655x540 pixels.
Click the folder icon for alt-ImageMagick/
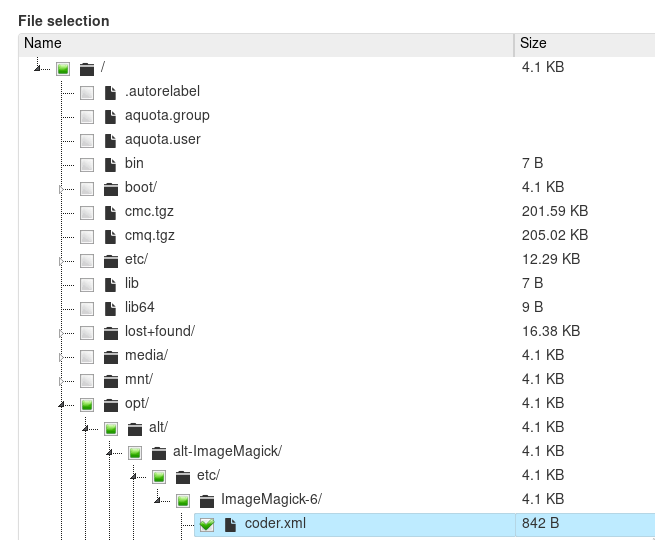(159, 452)
